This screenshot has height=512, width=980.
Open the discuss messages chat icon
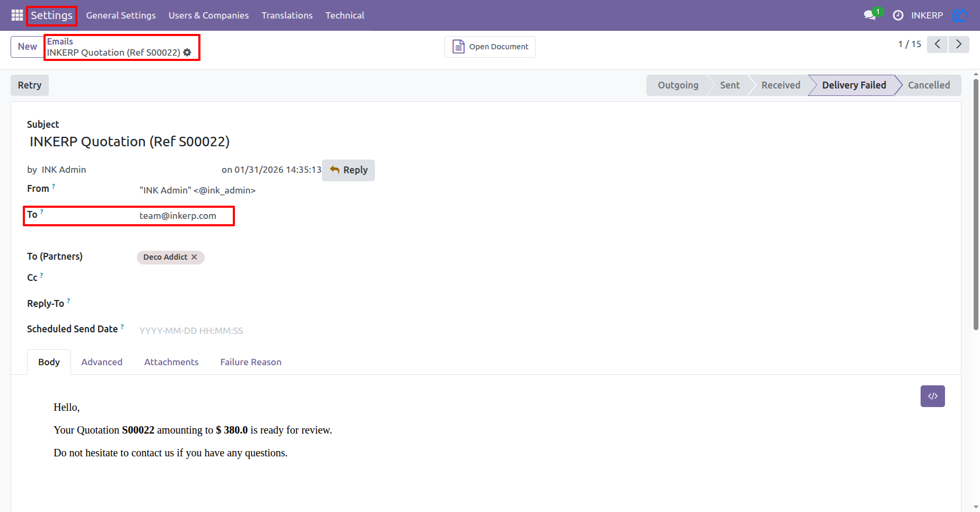pos(870,15)
